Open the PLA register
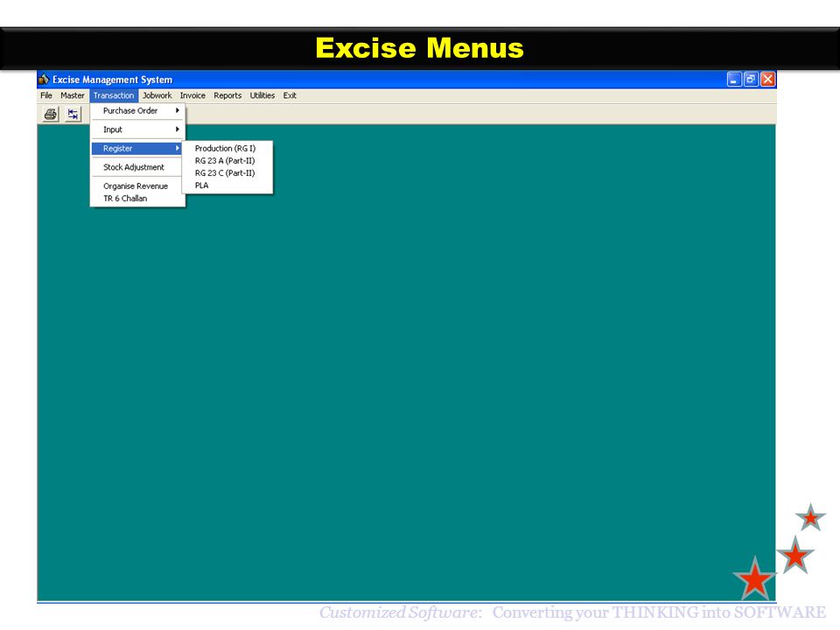 (227, 185)
